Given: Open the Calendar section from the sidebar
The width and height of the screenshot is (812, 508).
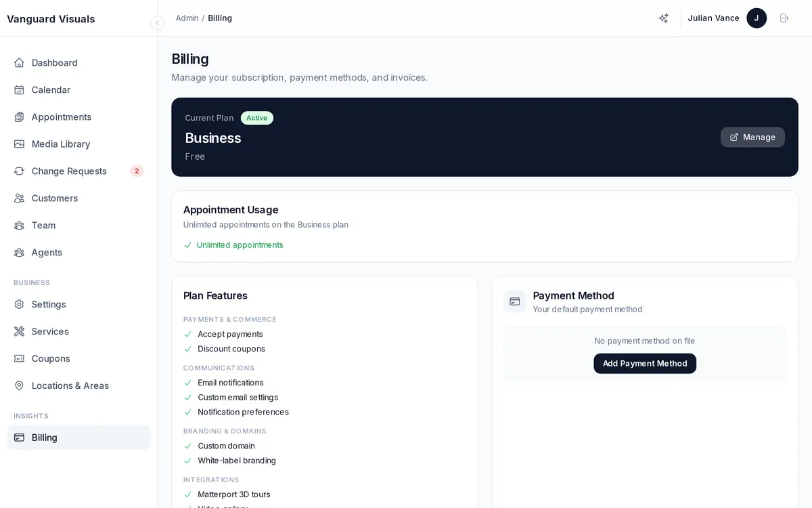Looking at the screenshot, I should 50,89.
